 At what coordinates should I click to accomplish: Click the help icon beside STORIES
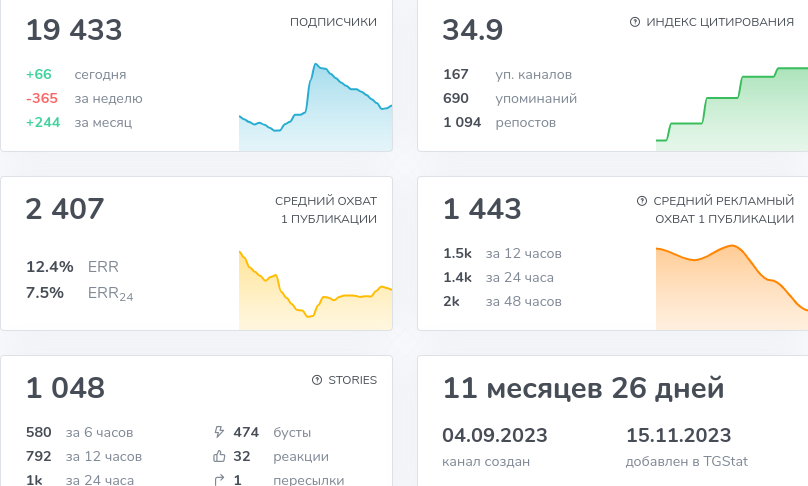tap(317, 380)
